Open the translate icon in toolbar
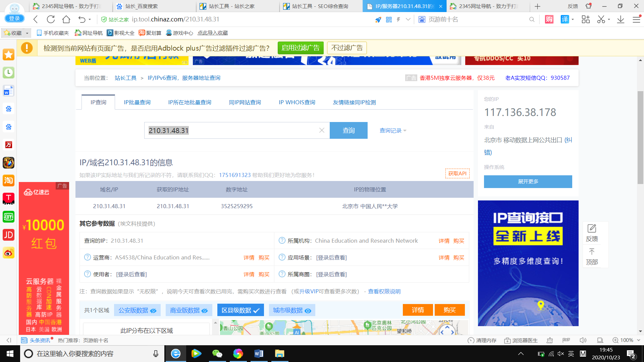Screen dimensions: 644x362 coord(565,19)
